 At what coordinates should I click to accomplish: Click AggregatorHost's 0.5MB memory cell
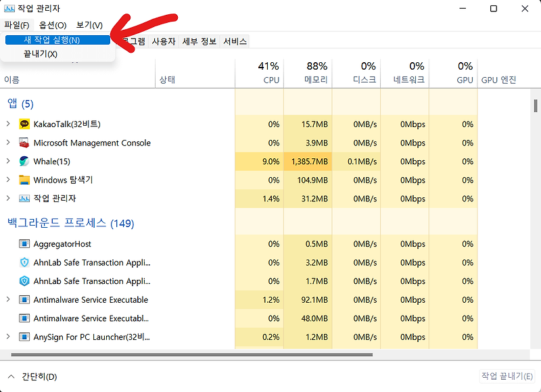(x=308, y=244)
